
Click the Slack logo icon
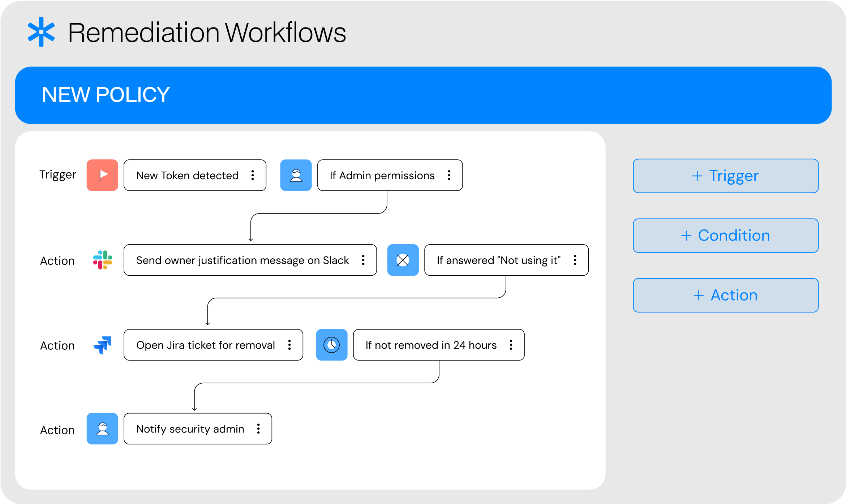pyautogui.click(x=102, y=260)
